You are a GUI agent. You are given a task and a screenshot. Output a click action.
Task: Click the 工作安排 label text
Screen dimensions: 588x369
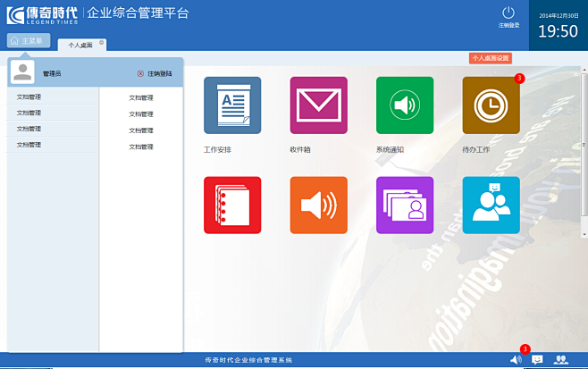(217, 149)
